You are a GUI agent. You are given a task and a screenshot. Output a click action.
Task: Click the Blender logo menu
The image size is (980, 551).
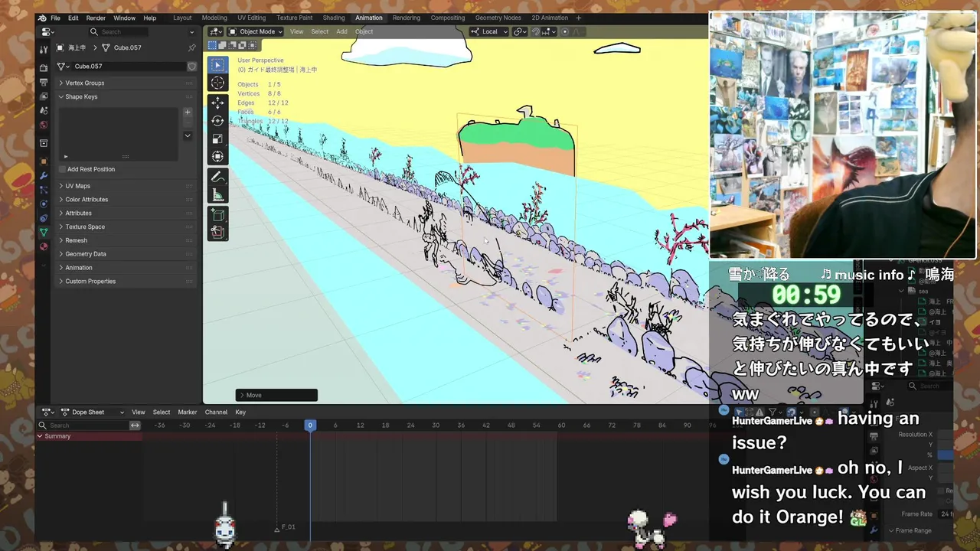pyautogui.click(x=42, y=18)
